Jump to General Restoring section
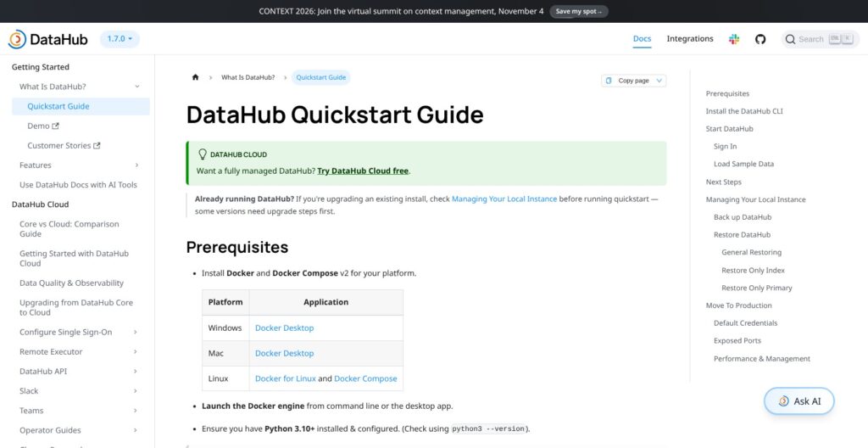 click(751, 252)
